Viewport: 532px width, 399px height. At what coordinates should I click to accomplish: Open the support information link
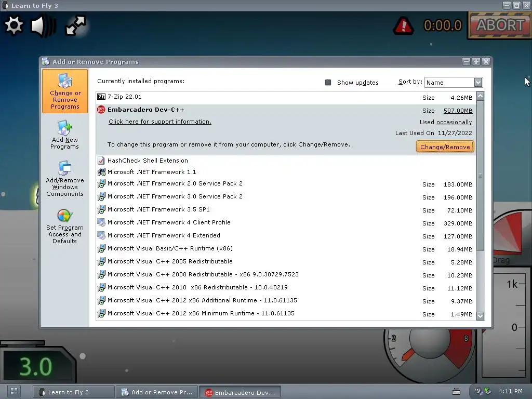click(160, 122)
